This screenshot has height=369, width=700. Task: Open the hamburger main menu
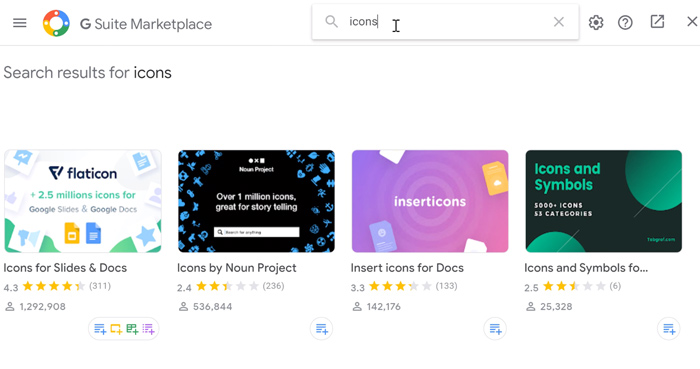click(20, 22)
